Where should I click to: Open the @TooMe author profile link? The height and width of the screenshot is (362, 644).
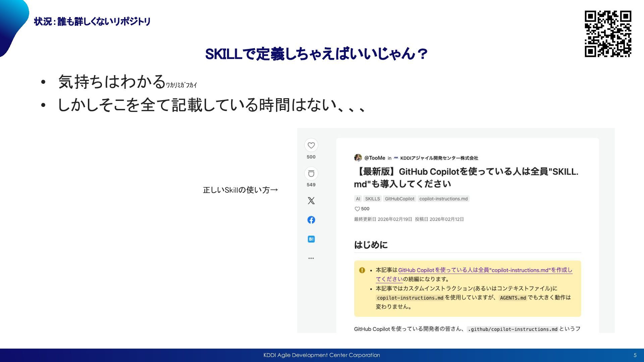(375, 158)
